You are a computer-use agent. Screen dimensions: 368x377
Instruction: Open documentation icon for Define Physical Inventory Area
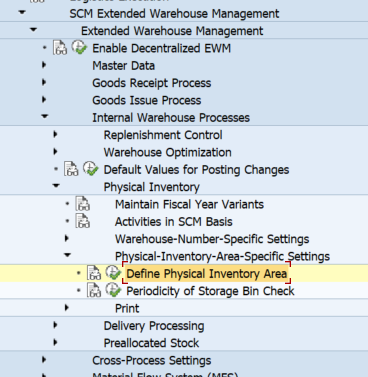(94, 273)
